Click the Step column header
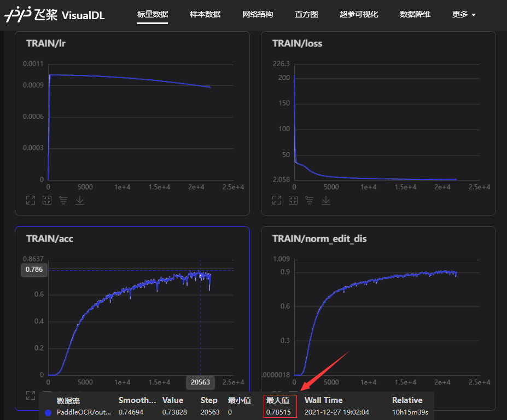 209,400
